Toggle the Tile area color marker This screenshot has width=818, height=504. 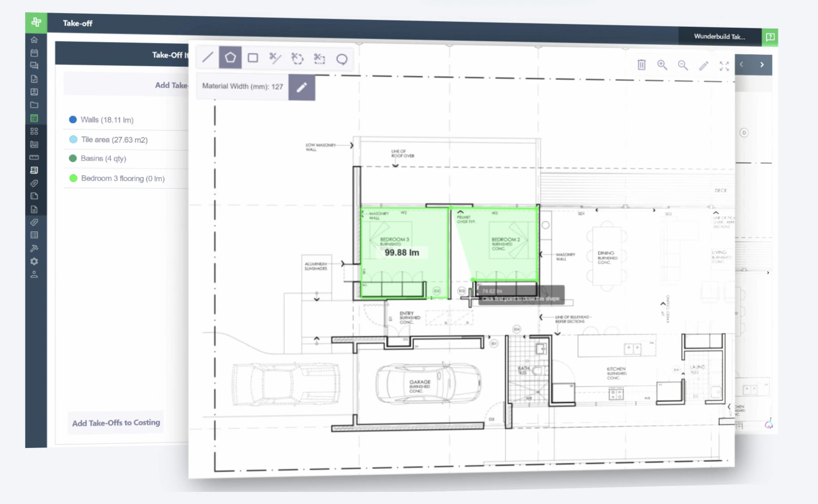click(73, 139)
